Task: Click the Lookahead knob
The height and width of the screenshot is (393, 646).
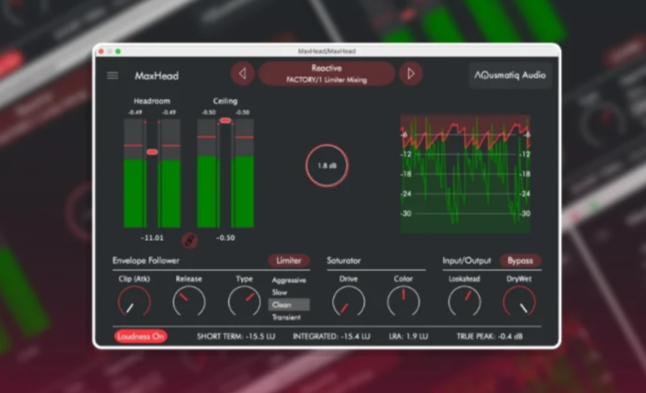Action: coord(464,301)
